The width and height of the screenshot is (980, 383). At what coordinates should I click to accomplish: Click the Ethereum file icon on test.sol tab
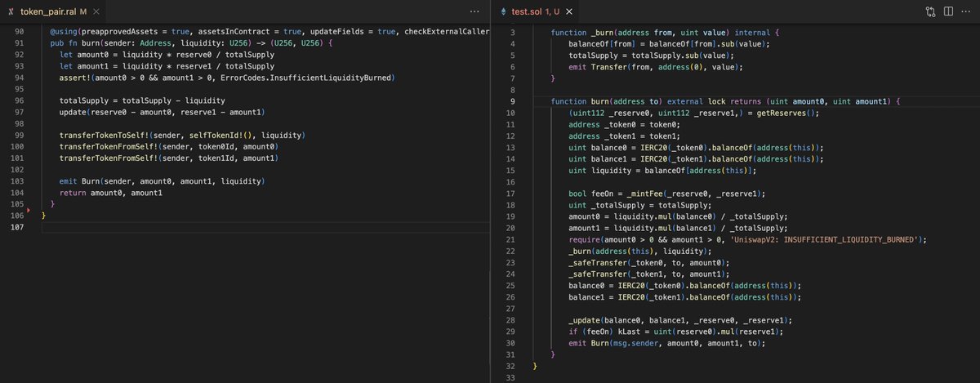(x=502, y=11)
